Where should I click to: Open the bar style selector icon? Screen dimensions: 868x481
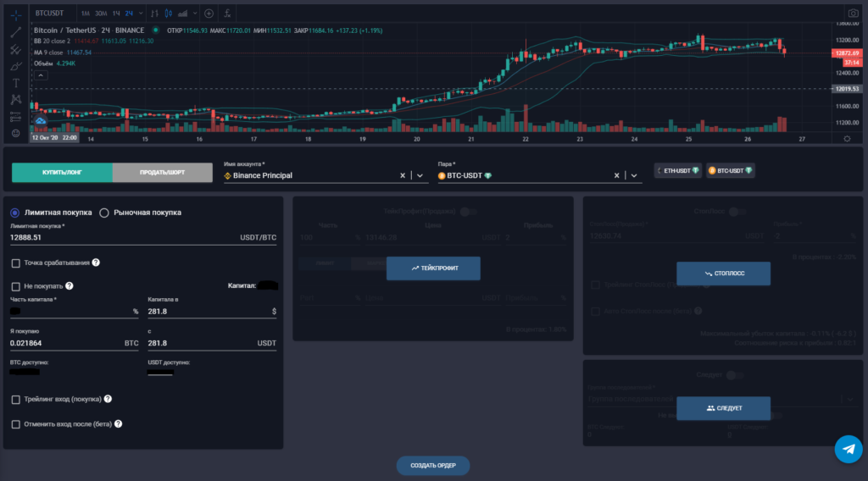coord(154,14)
